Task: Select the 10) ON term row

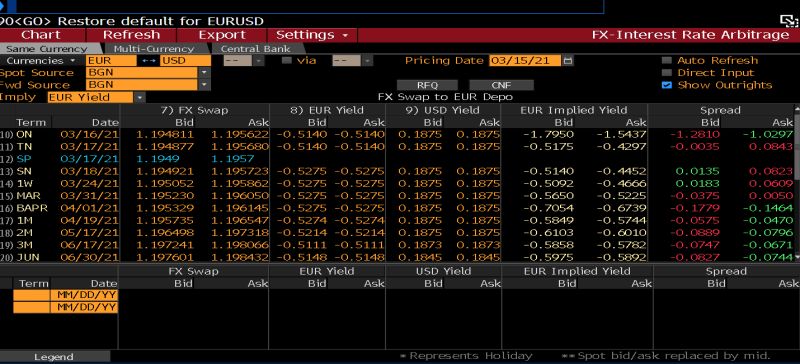Action: click(x=398, y=135)
